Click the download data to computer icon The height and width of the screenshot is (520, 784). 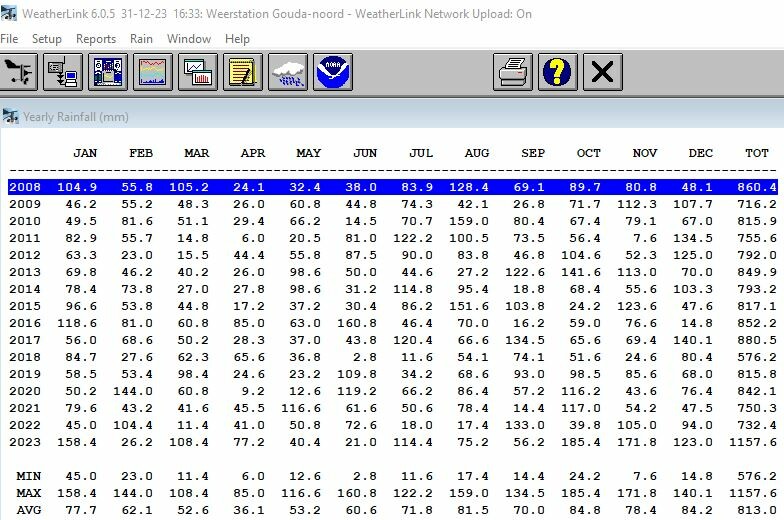pyautogui.click(x=66, y=72)
